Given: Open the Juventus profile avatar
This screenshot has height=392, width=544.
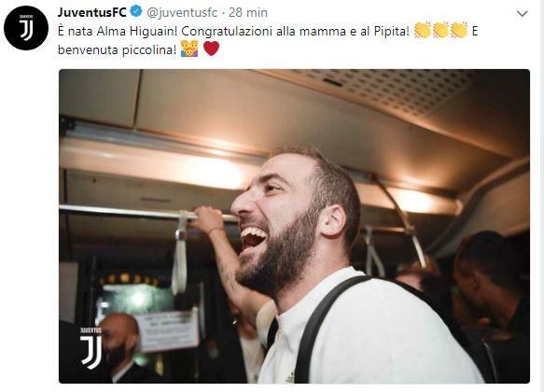Looking at the screenshot, I should 26,28.
